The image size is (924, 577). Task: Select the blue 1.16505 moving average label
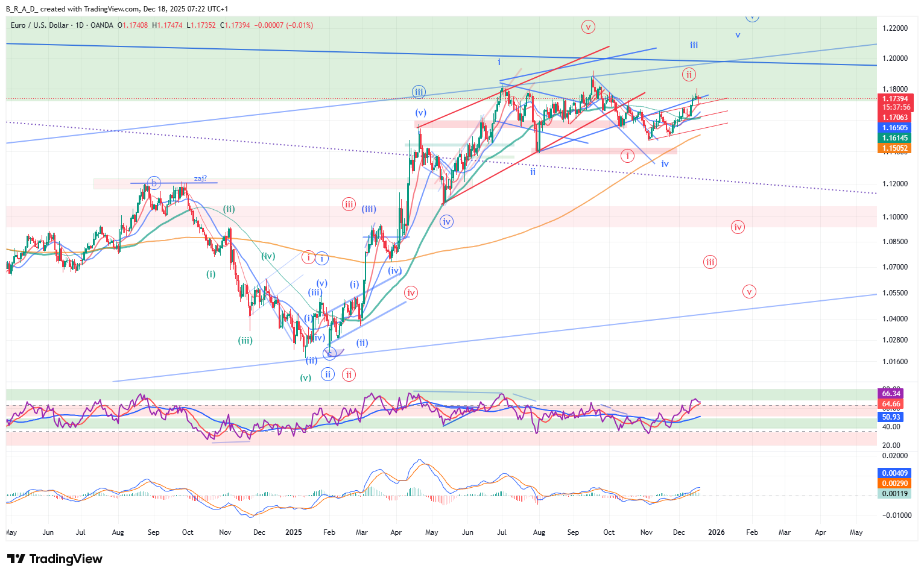pos(895,128)
